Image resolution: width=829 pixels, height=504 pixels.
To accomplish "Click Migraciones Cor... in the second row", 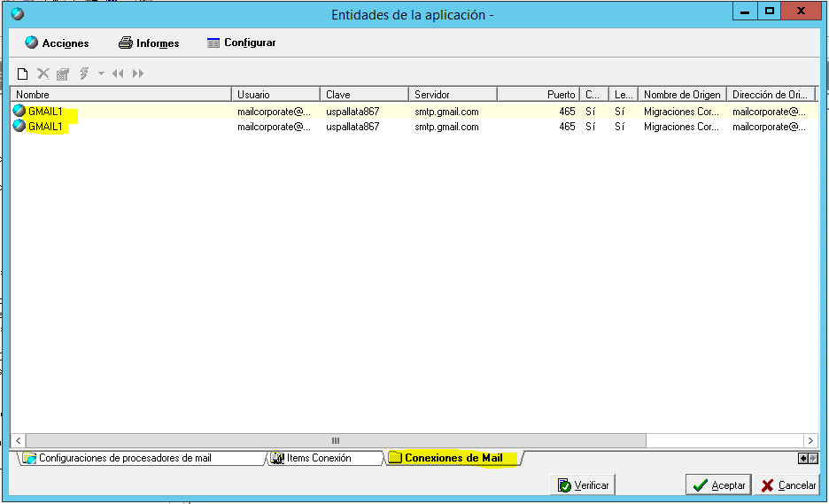I will [681, 127].
